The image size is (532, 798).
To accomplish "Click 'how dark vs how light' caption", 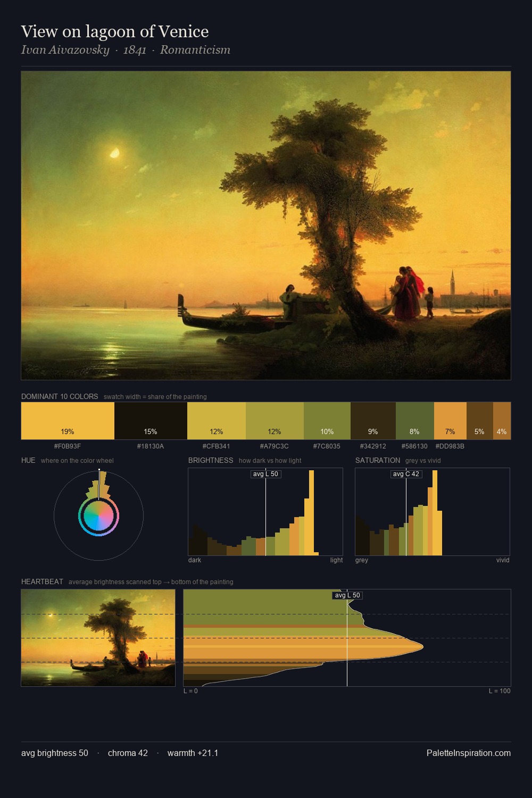I will click(x=270, y=461).
